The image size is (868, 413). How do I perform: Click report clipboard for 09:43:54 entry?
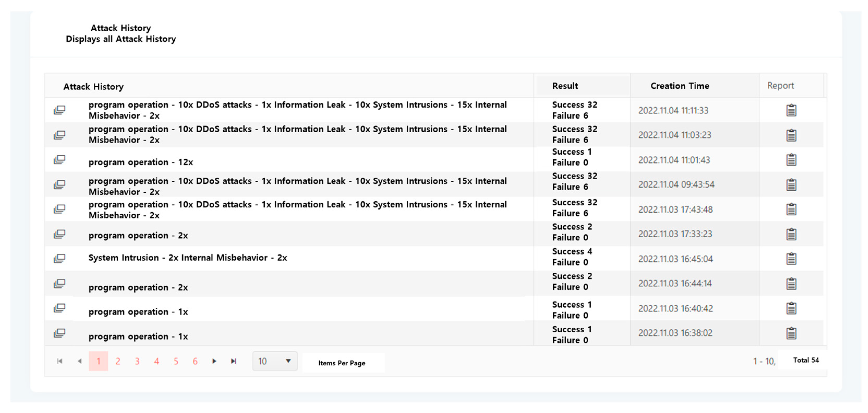[791, 185]
